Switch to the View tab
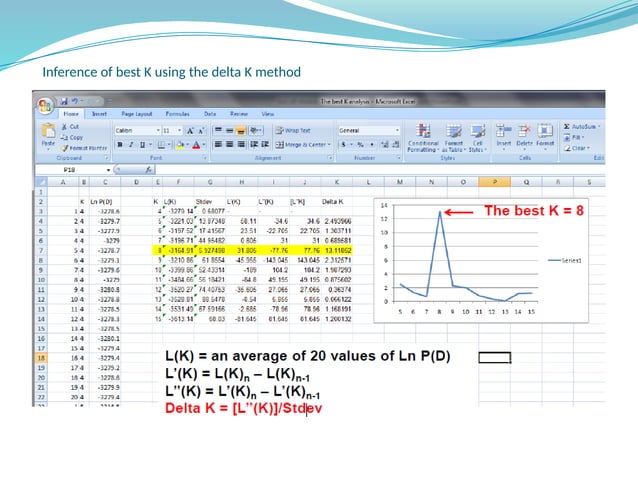This screenshot has width=638, height=478. coord(268,114)
